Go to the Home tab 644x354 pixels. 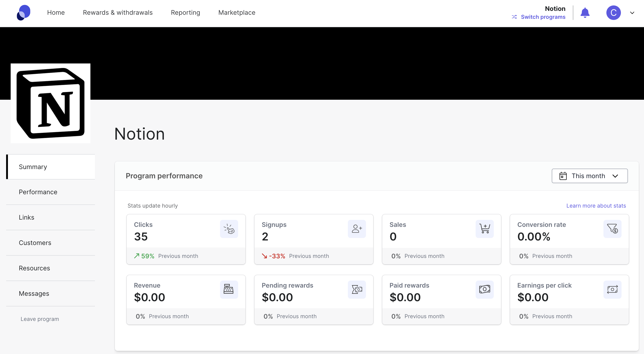(x=56, y=12)
